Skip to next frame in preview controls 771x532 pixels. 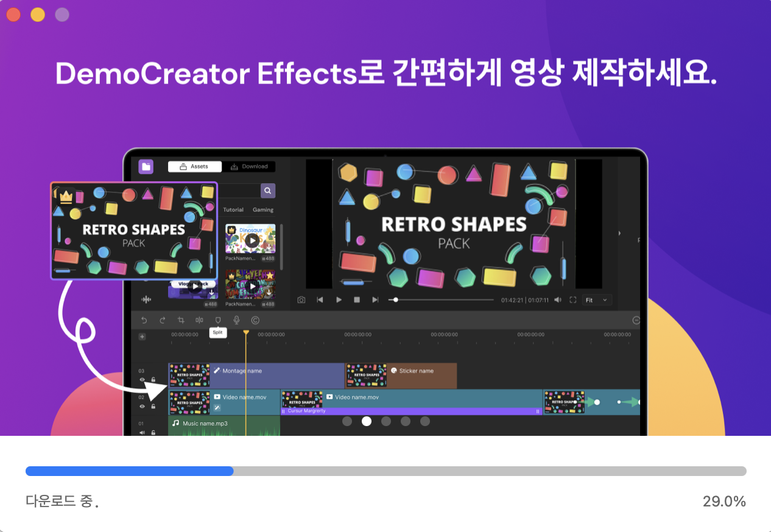pyautogui.click(x=375, y=300)
